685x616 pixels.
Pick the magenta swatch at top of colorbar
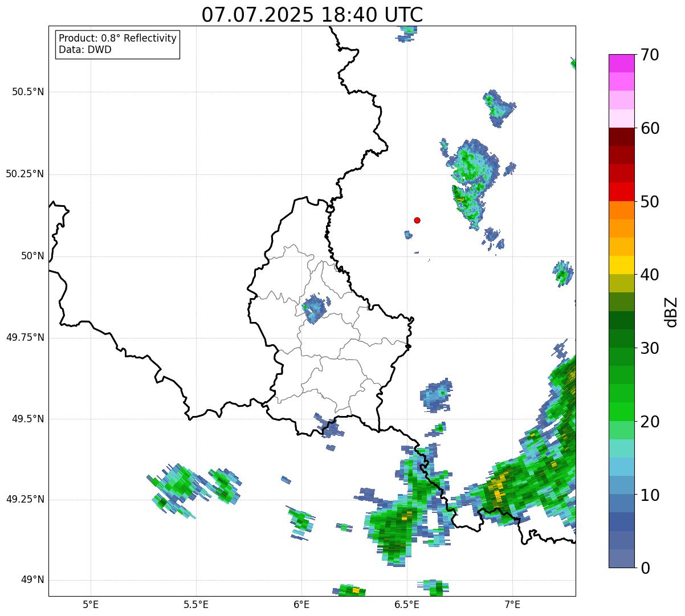622,63
